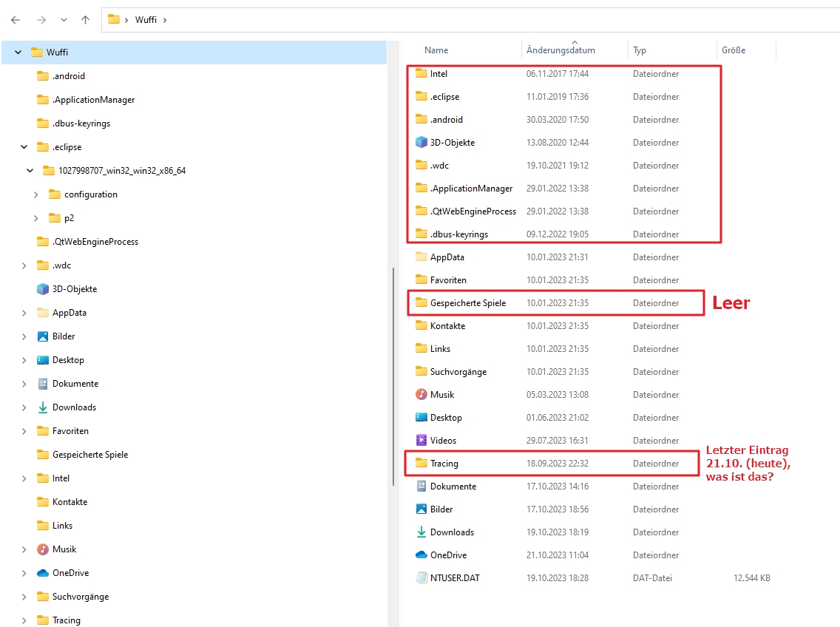Select AppData faded folder icon in list
This screenshot has height=627, width=840.
point(421,257)
